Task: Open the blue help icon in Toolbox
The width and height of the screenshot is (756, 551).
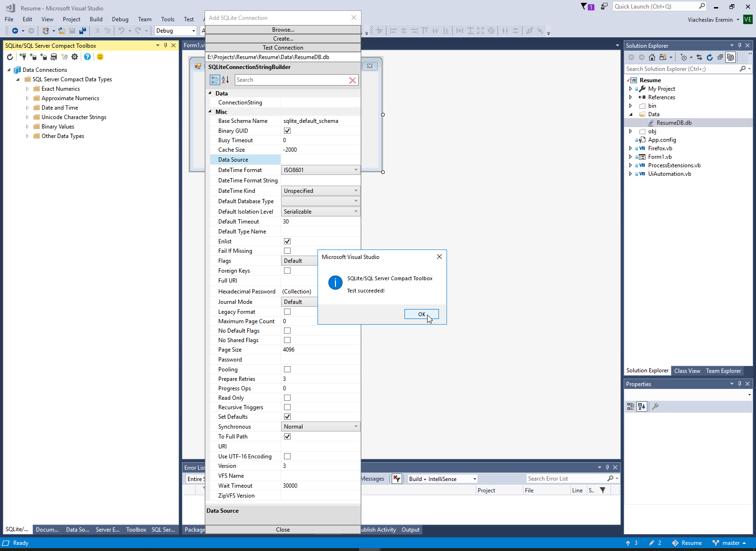Action: [87, 57]
